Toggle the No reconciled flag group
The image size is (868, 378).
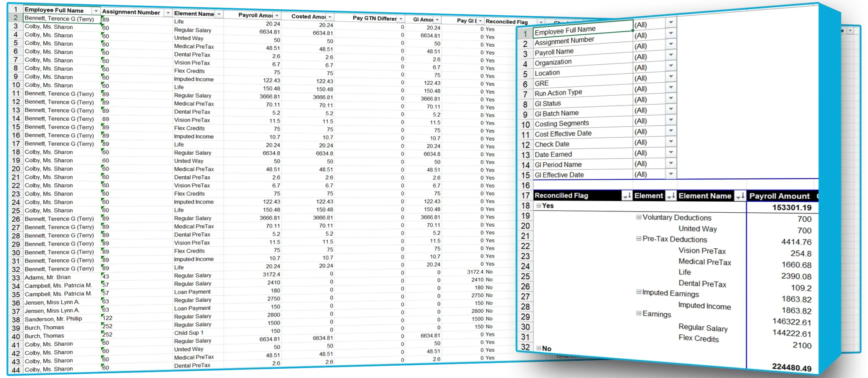(x=539, y=348)
